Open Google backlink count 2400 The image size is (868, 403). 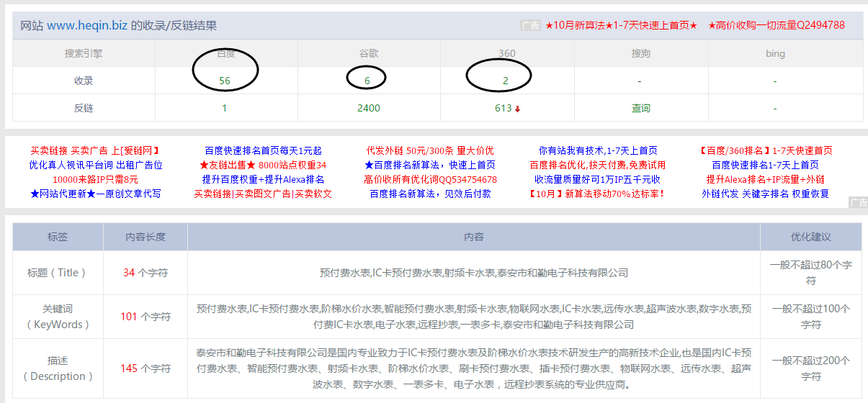[x=369, y=108]
